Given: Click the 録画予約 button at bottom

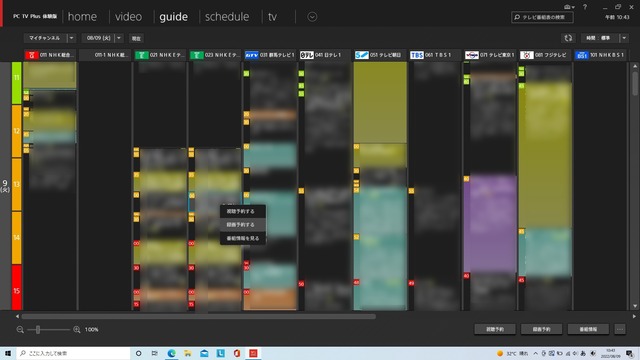Looking at the screenshot, I should pyautogui.click(x=542, y=329).
